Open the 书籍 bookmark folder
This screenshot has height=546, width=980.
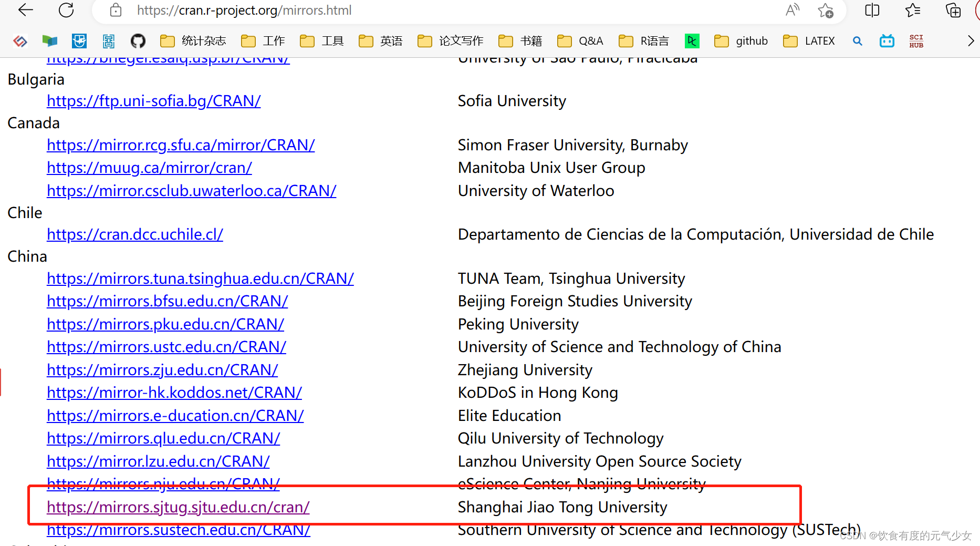tap(520, 41)
